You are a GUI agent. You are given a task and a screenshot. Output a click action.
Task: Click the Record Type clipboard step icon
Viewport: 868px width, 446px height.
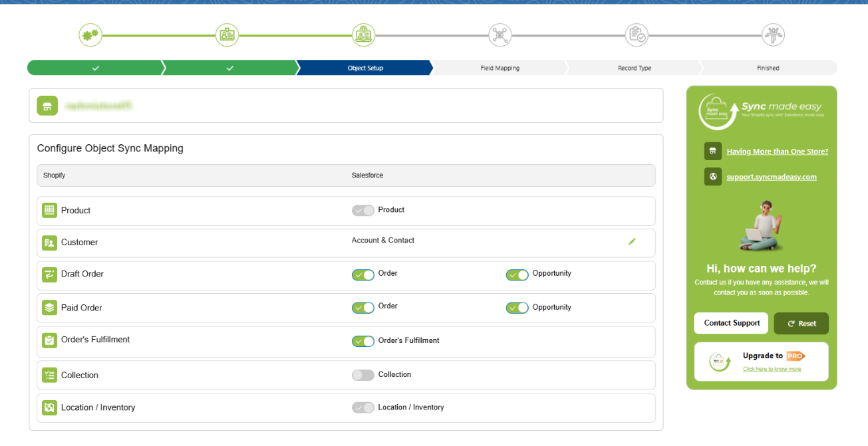(x=637, y=35)
